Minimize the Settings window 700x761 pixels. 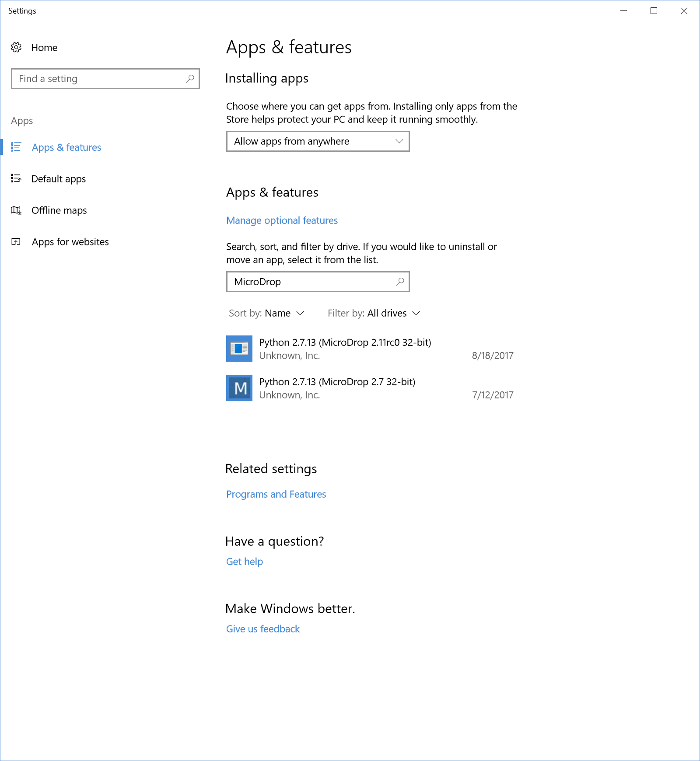click(x=624, y=11)
